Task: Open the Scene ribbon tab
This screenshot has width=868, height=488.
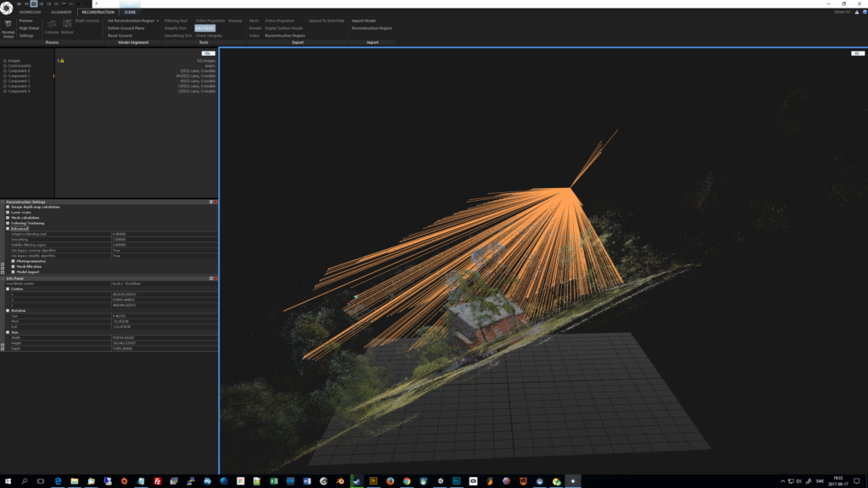Action: [x=130, y=13]
